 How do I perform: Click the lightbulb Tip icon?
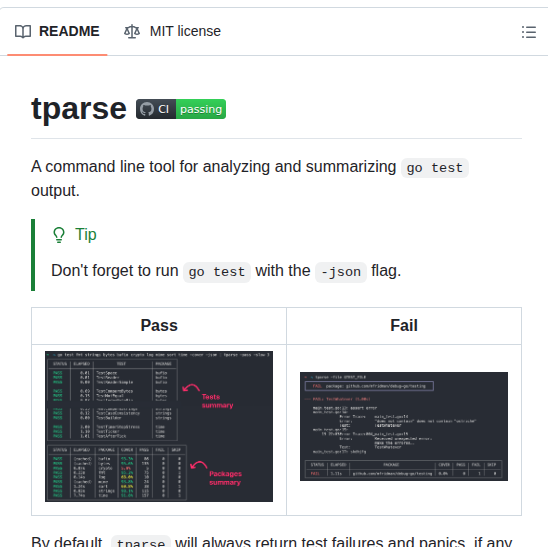pyautogui.click(x=59, y=235)
